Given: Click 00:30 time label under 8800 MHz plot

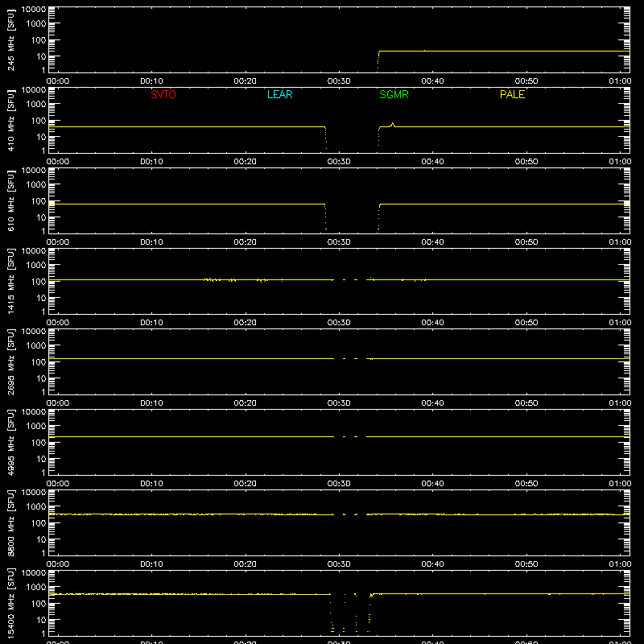Looking at the screenshot, I should 339,564.
